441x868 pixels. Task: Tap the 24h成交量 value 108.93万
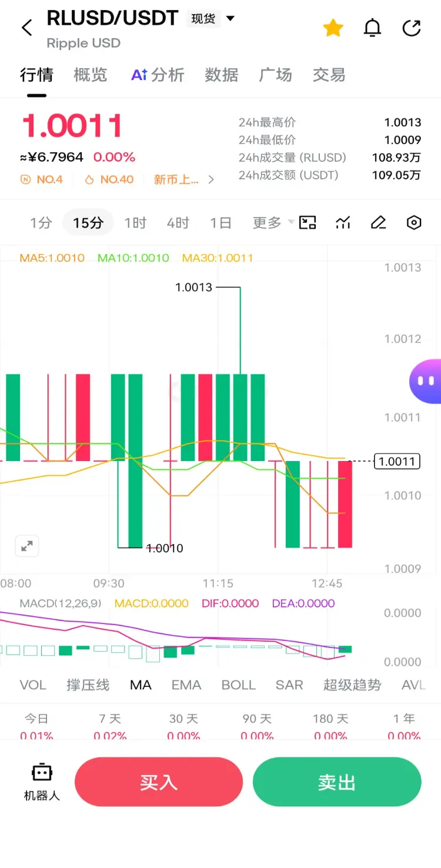point(396,158)
